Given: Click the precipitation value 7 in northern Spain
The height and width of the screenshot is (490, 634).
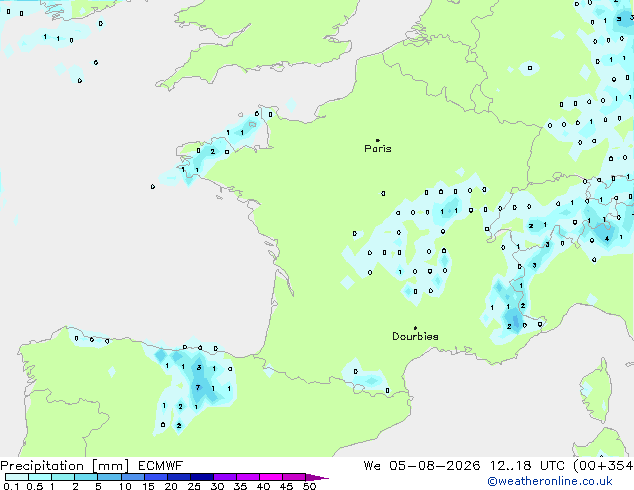Looking at the screenshot, I should click(x=198, y=388).
